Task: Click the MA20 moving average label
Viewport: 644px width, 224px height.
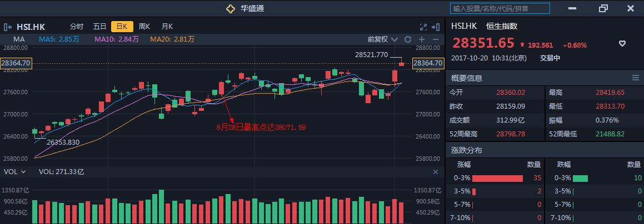Action: tap(172, 39)
